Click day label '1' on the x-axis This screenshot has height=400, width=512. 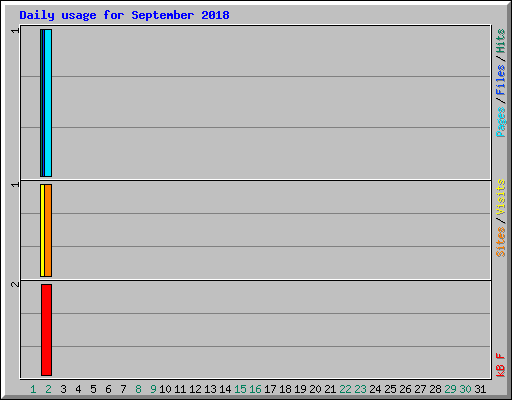point(33,389)
